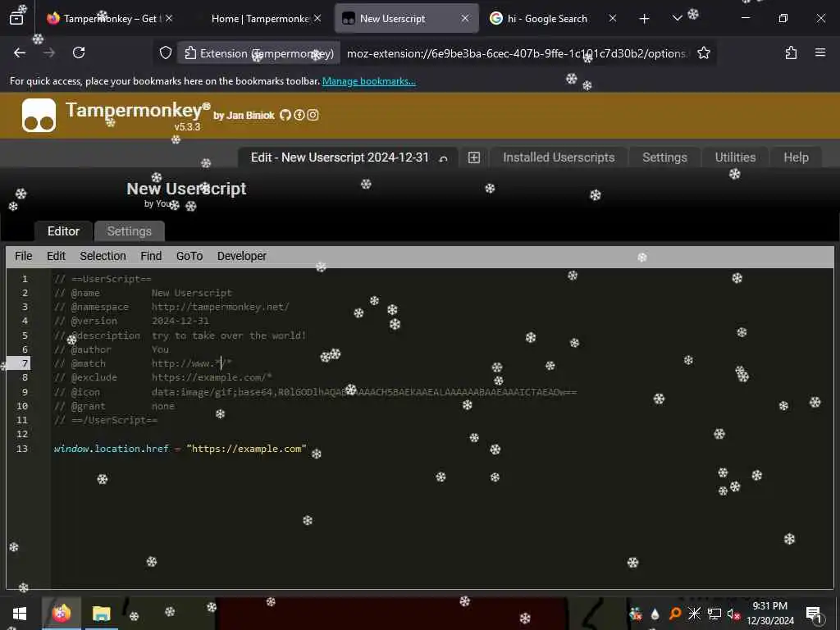The height and width of the screenshot is (630, 840).
Task: Open the Instagram icon link
Action: [313, 115]
